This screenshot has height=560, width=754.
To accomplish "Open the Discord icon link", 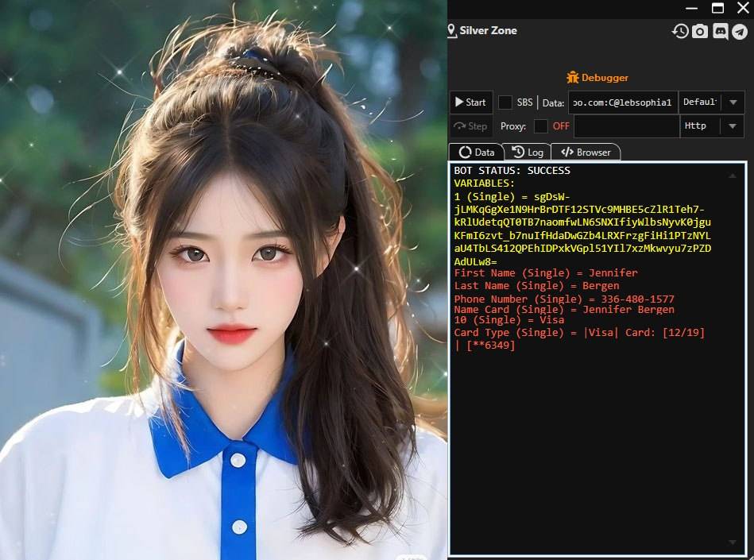I will pos(720,32).
